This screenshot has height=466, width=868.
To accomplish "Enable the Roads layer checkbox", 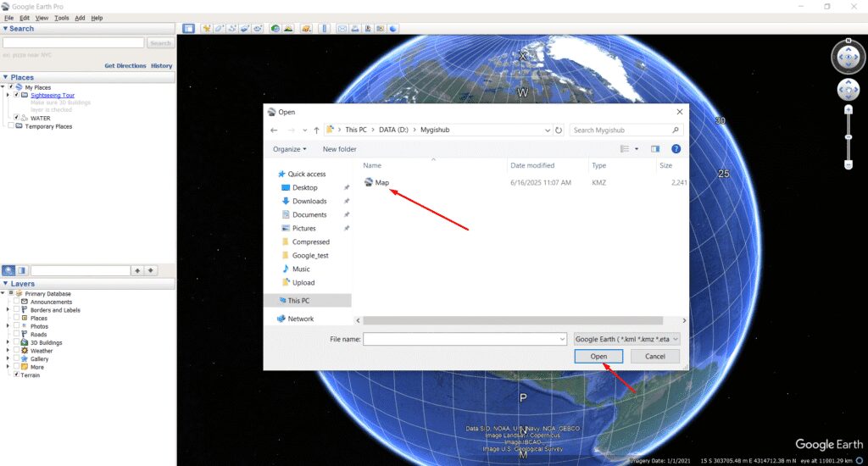I will pos(17,335).
